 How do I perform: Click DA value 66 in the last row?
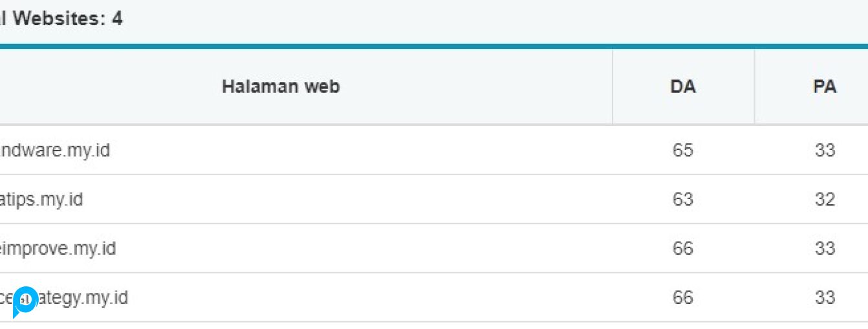[683, 297]
